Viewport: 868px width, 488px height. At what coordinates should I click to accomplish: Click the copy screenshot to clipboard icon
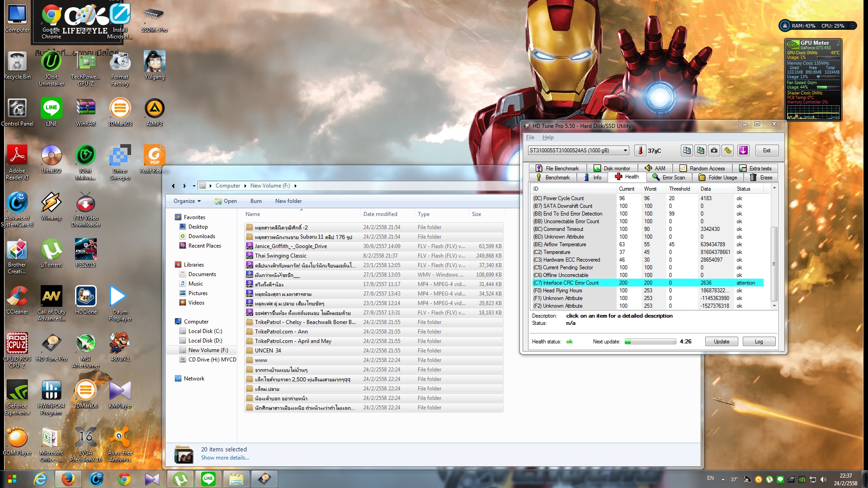pos(700,150)
